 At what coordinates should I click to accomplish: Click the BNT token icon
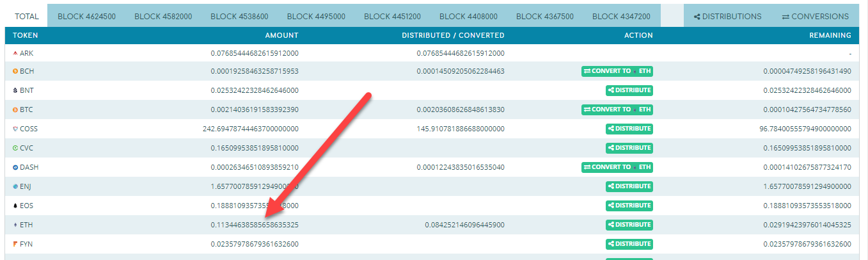coord(15,91)
